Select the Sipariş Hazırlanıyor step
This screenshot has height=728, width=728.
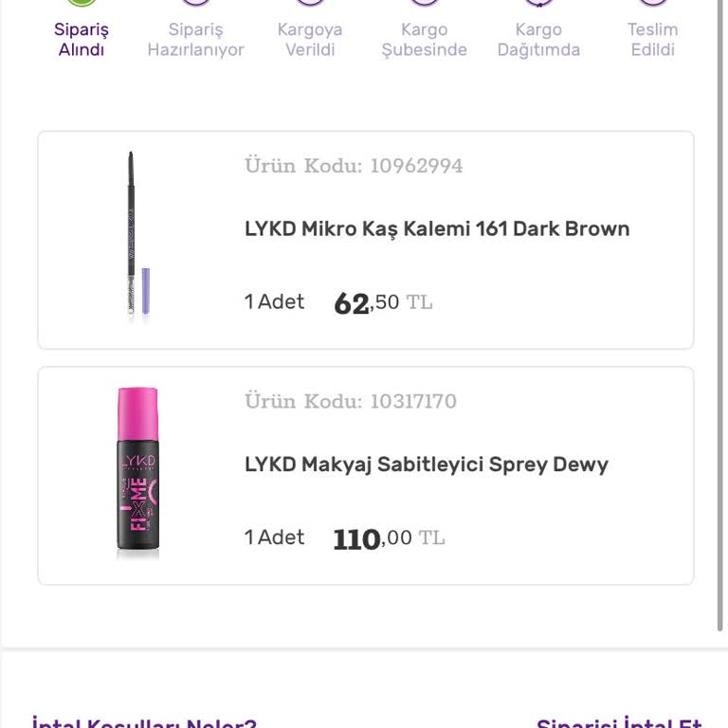point(195,40)
